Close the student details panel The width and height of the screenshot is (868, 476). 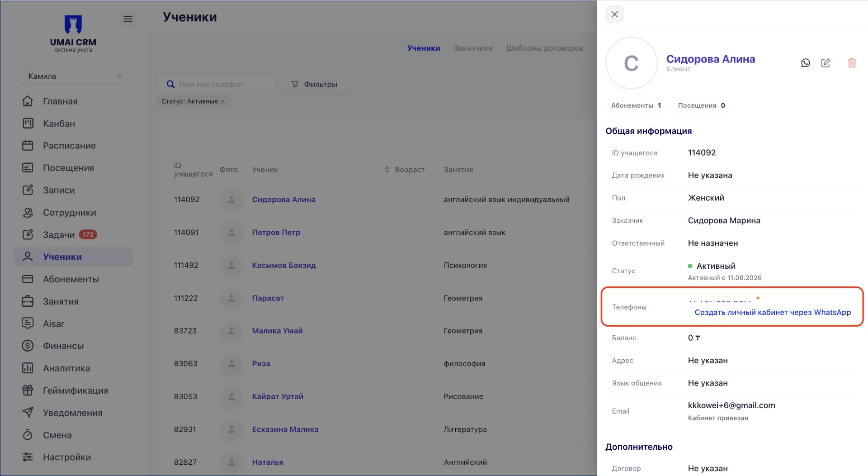tap(614, 14)
